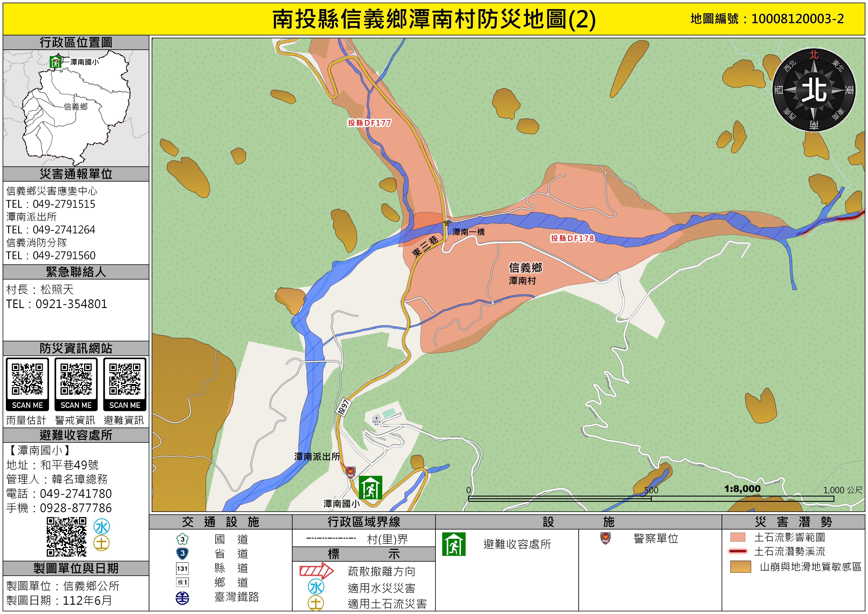This screenshot has width=868, height=614.
Task: Click the provincial road 省道 shield icon
Action: pos(182,553)
